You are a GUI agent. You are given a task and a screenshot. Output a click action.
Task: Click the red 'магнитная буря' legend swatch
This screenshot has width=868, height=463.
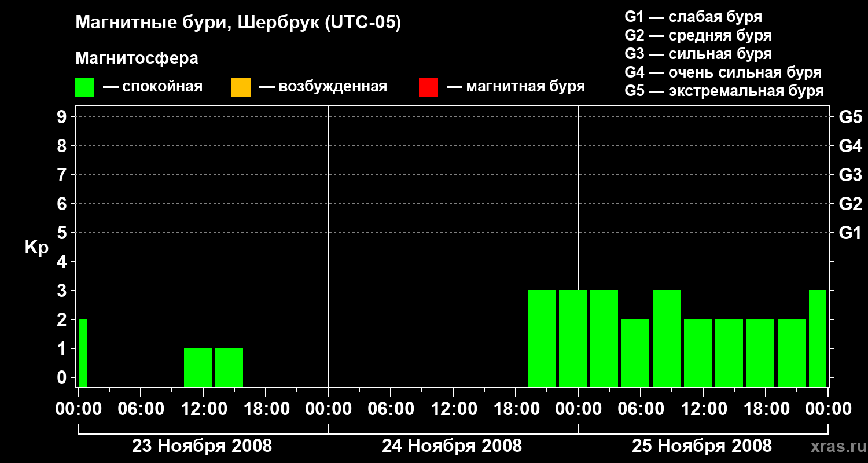[428, 87]
